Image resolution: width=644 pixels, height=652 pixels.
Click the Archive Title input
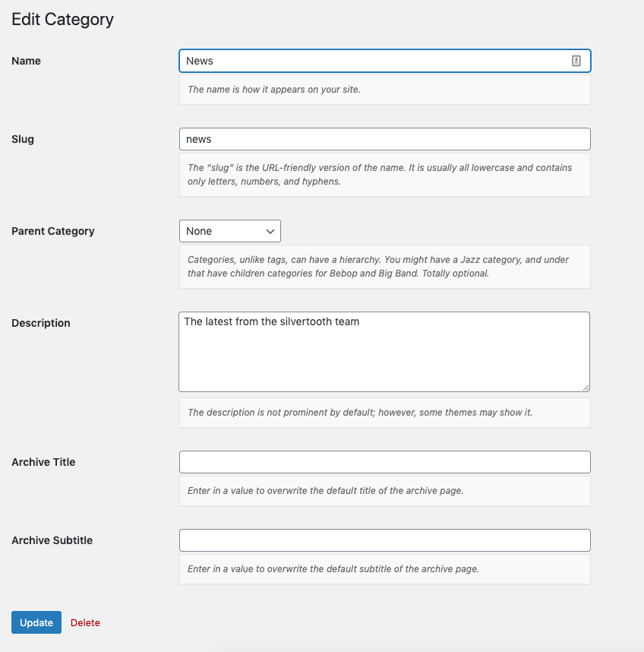385,462
